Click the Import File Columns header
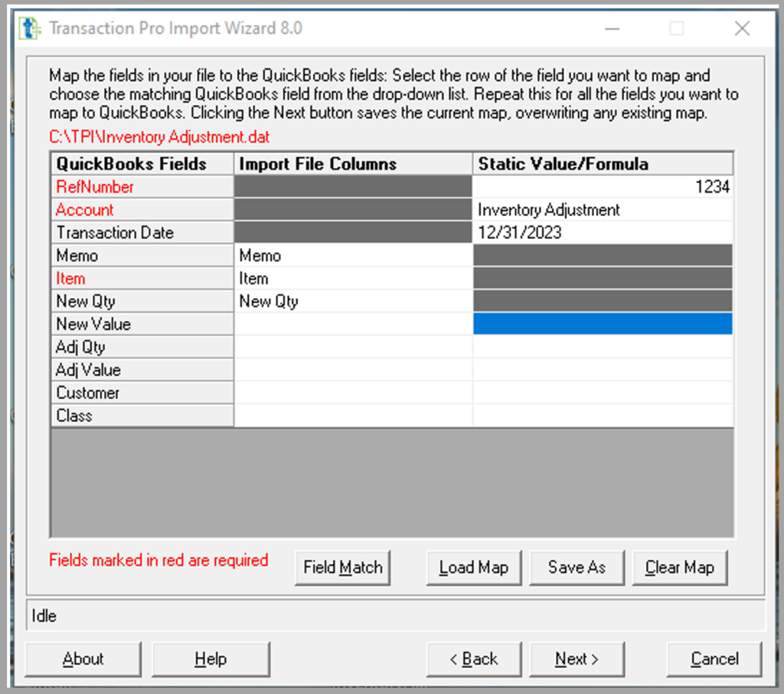The image size is (784, 694). [x=353, y=164]
